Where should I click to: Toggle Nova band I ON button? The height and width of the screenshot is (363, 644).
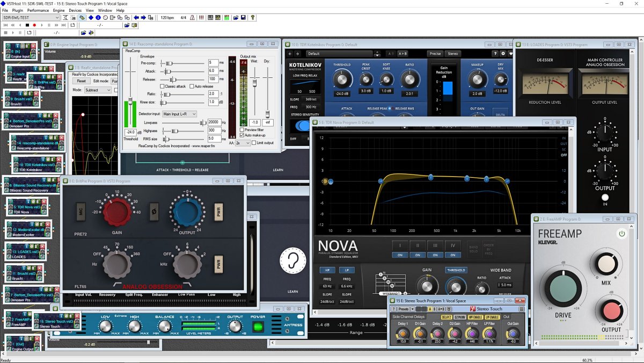click(x=399, y=255)
